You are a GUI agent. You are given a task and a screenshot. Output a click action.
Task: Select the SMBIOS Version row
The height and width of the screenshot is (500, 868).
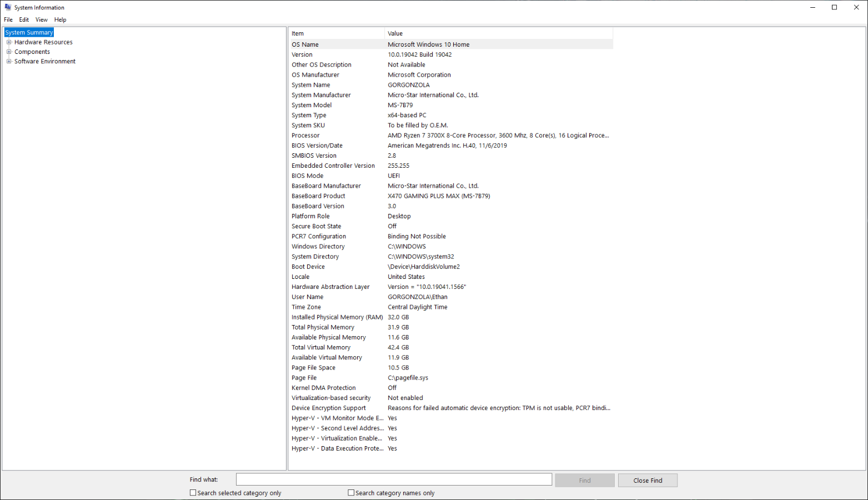[451, 156]
